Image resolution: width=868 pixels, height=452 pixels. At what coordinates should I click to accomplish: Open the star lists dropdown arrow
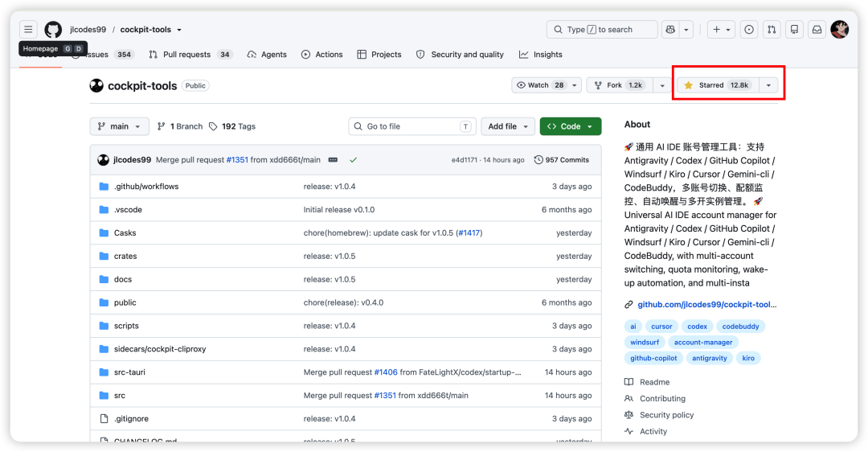(768, 85)
